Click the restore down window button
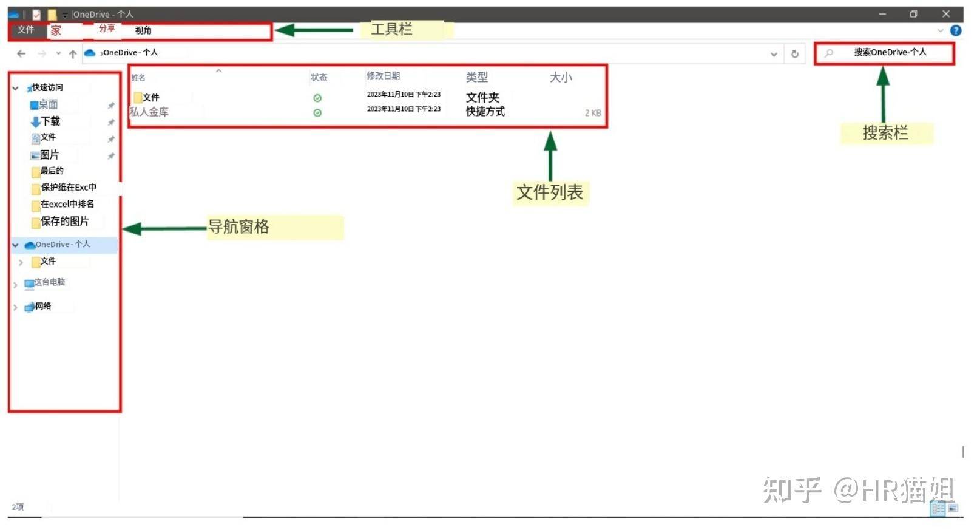This screenshot has height=530, width=980. click(914, 14)
